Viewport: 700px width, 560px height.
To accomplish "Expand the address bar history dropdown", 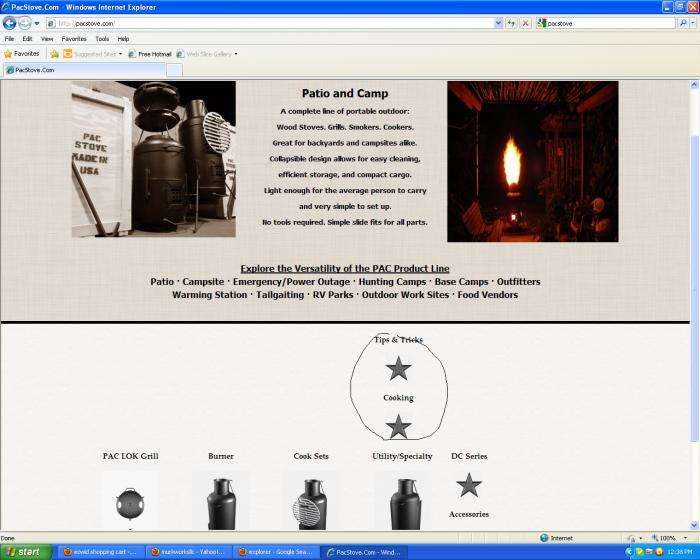I will pyautogui.click(x=499, y=23).
